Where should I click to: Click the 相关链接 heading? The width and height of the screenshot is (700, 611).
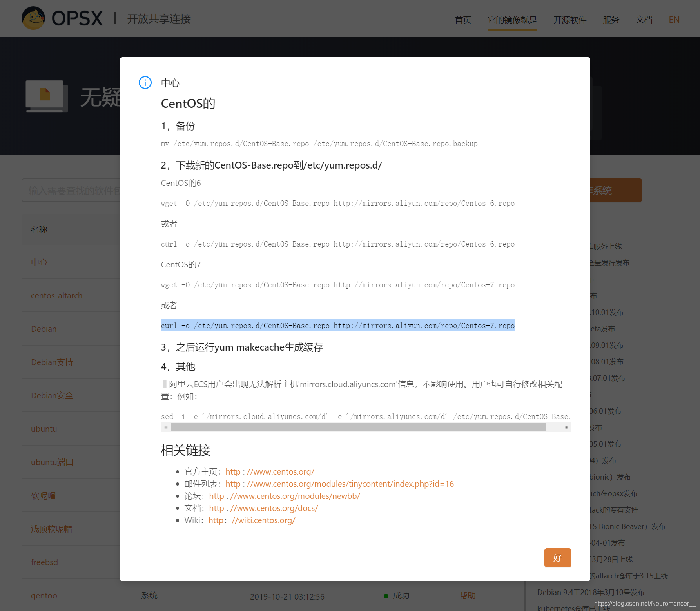(186, 450)
